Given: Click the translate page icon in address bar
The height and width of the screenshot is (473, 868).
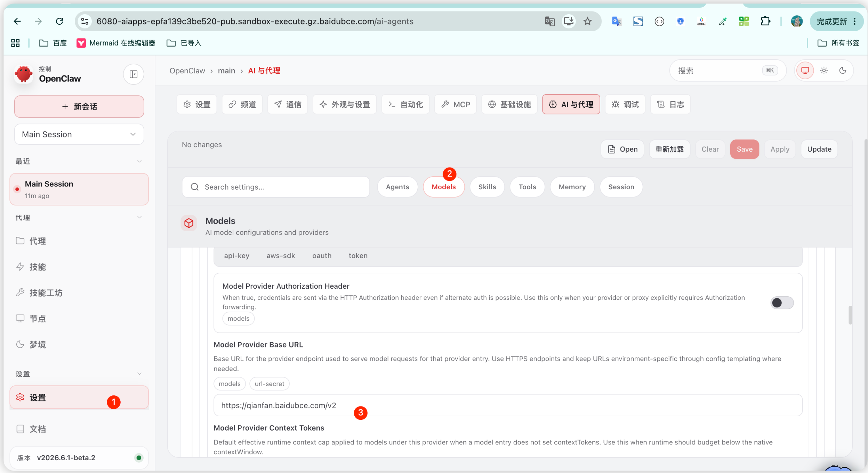Looking at the screenshot, I should 549,22.
